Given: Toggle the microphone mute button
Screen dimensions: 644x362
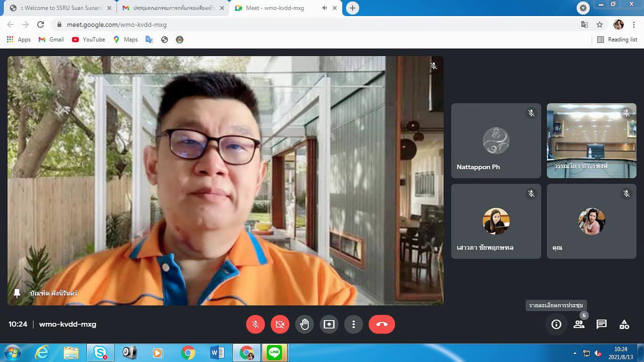Looking at the screenshot, I should 256,324.
